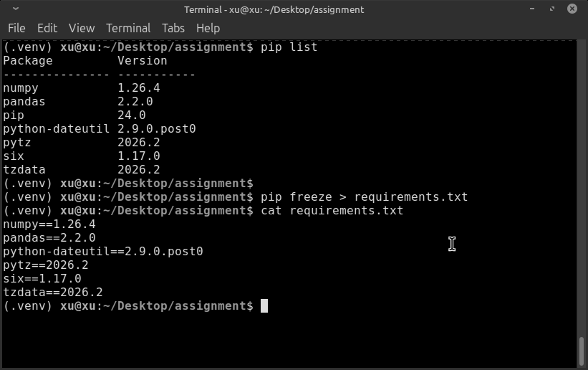
Task: Click the 'pytz==2026.2' line
Action: pyautogui.click(x=46, y=265)
